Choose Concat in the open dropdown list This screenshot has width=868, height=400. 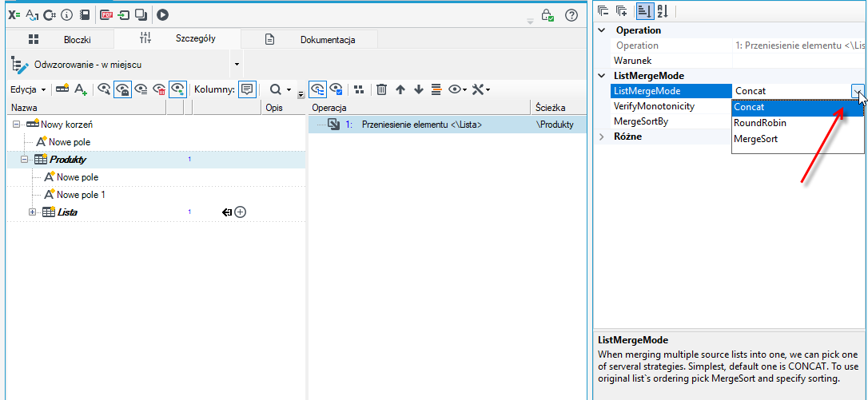pos(798,107)
